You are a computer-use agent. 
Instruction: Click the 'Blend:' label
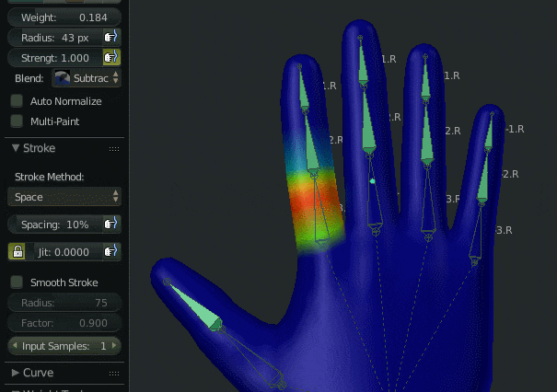[x=29, y=78]
